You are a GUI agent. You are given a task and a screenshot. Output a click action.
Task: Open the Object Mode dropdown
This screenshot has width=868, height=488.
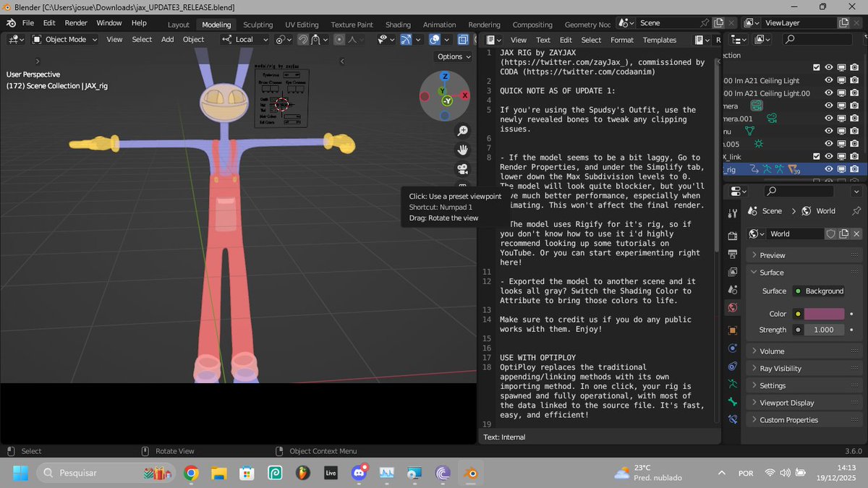(65, 40)
